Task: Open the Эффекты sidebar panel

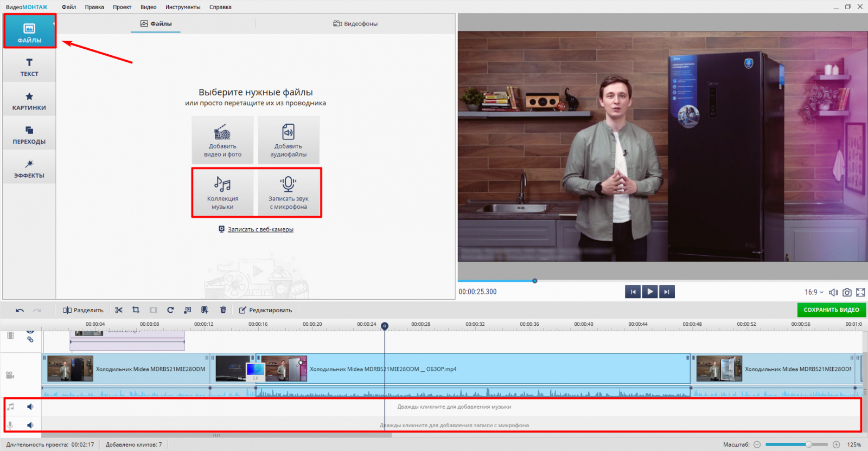Action: [x=29, y=169]
